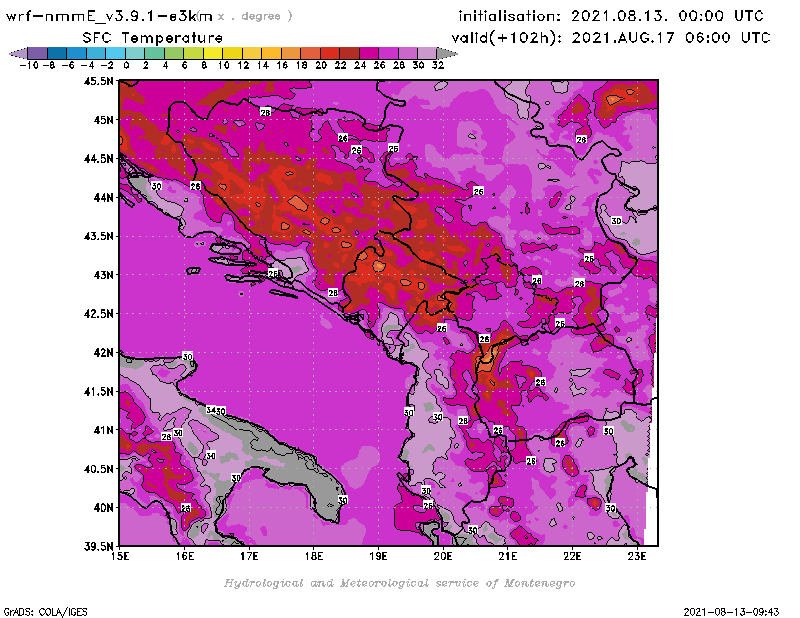Click the '40.5N' latitude label
The image size is (800, 618).
[98, 469]
